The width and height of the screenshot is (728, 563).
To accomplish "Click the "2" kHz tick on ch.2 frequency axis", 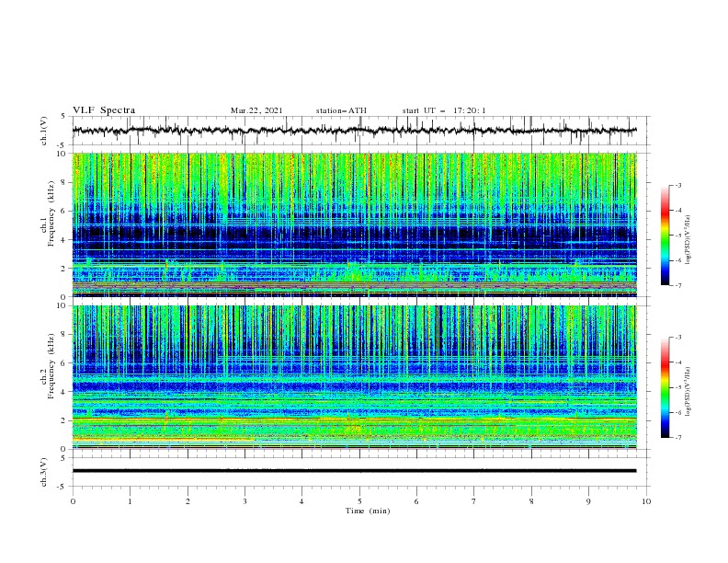I will (64, 420).
